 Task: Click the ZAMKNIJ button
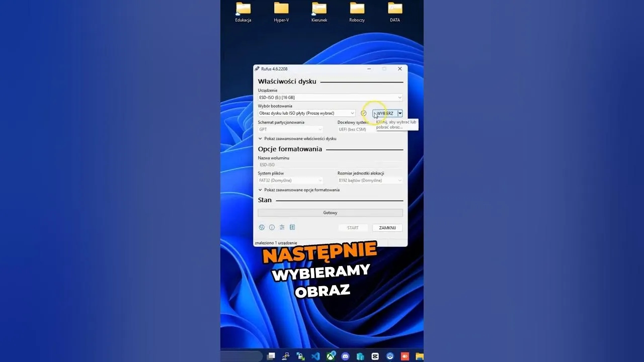[387, 227]
